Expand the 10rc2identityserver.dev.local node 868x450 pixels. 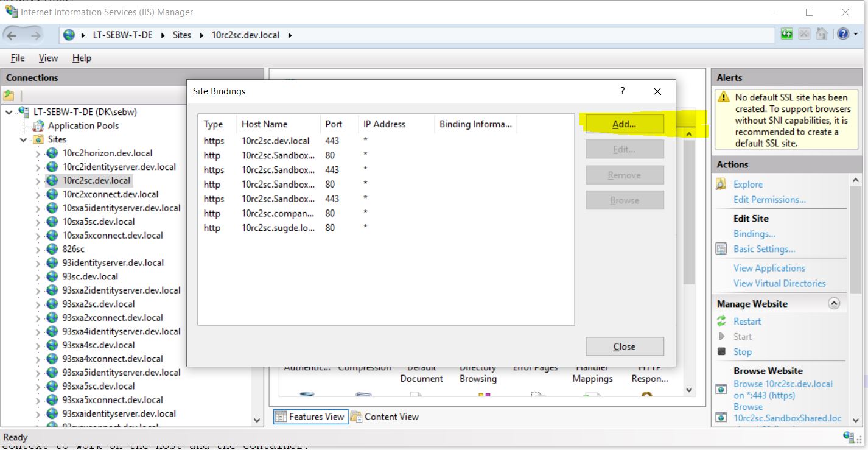click(x=38, y=167)
